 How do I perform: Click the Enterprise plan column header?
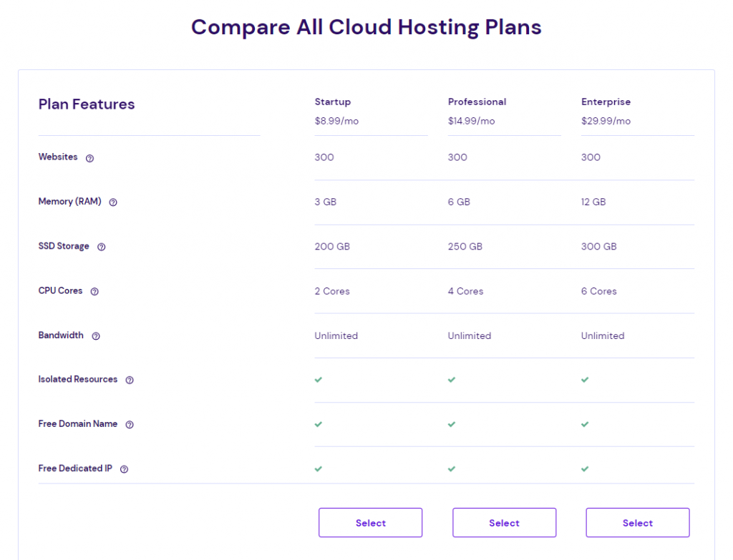tap(606, 102)
